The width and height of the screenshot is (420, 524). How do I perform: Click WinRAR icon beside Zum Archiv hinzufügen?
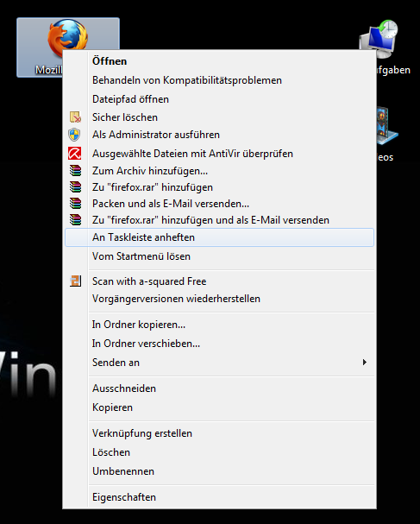click(x=75, y=170)
